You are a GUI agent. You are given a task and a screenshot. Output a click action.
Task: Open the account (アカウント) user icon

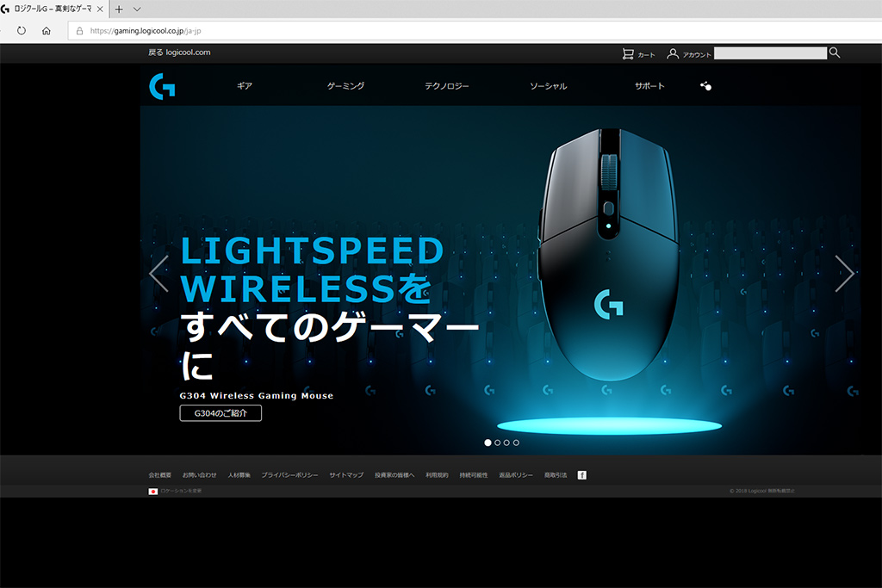[x=672, y=53]
